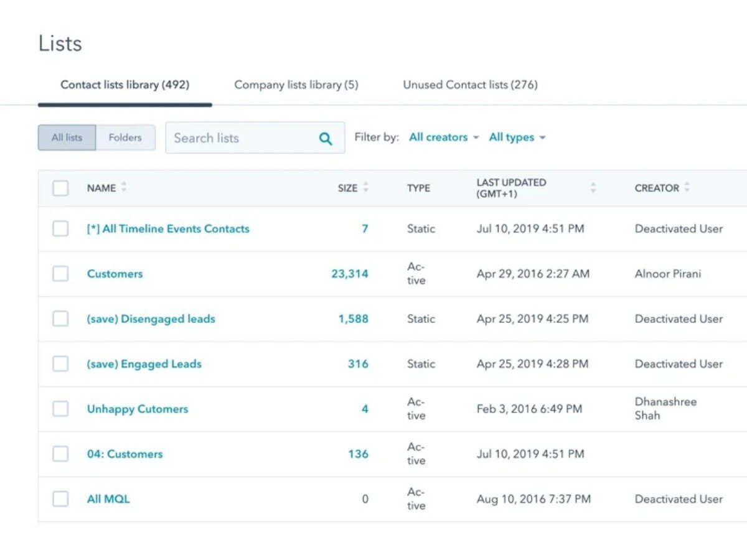Open the All creators filter dropdown

coord(444,138)
